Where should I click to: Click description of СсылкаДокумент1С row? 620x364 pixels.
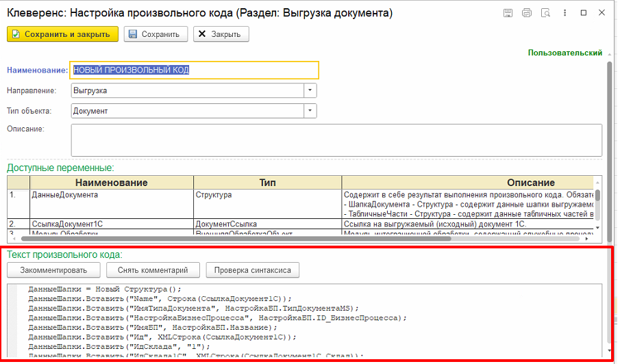tap(468, 224)
